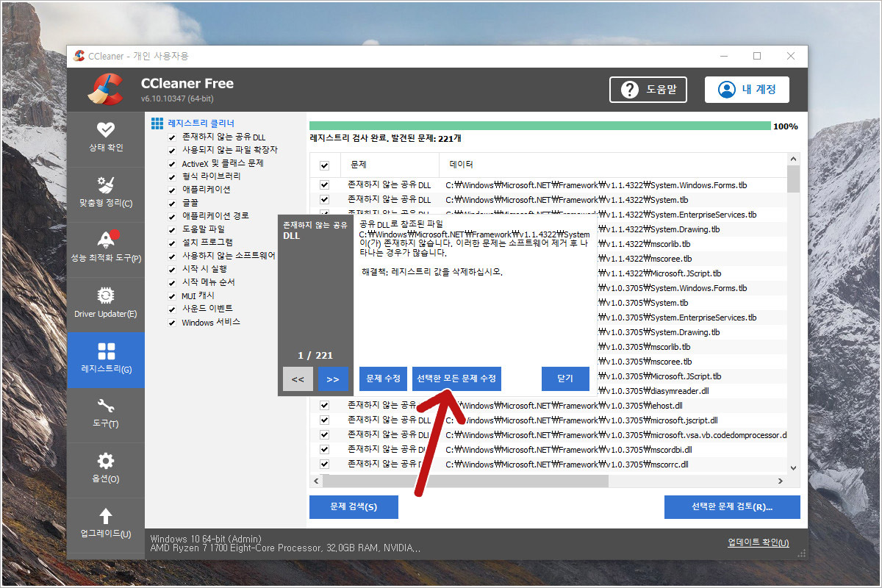Open the 맞춤형 정리 custom clean section
The height and width of the screenshot is (588, 882).
(105, 194)
